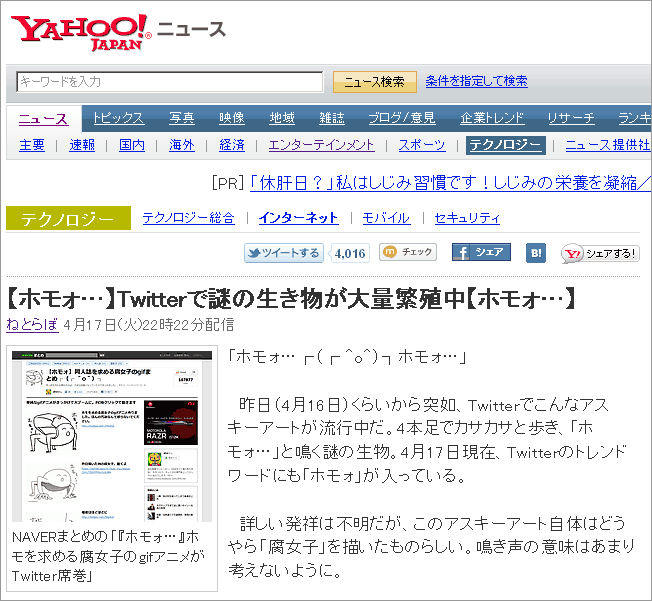Click the Yahoo share button
Viewport: 652px width, 601px height.
599,254
